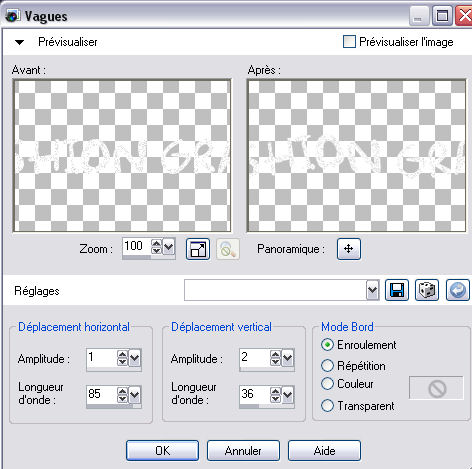Confirm with the OK button

(162, 451)
